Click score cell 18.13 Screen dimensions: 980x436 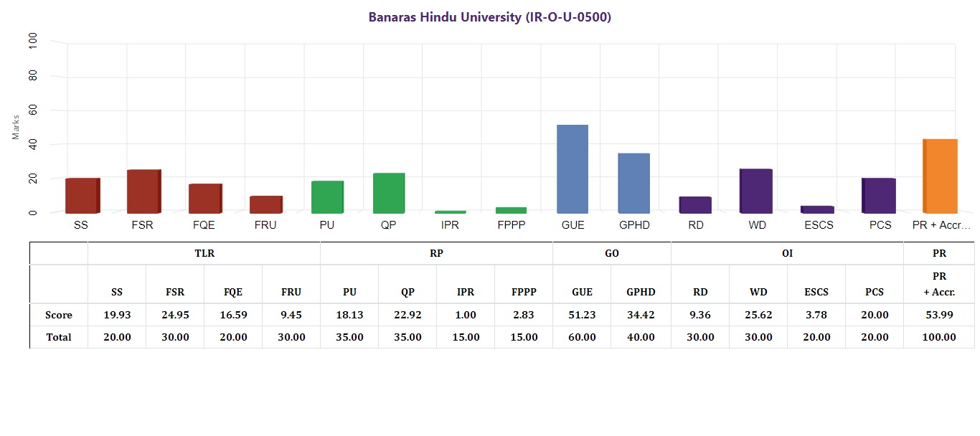349,315
